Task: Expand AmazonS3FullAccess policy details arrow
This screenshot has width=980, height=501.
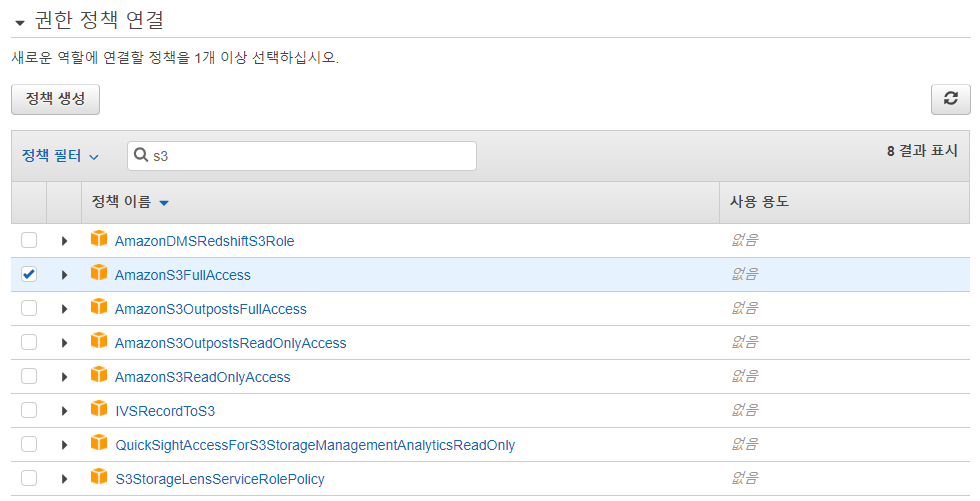Action: 64,275
